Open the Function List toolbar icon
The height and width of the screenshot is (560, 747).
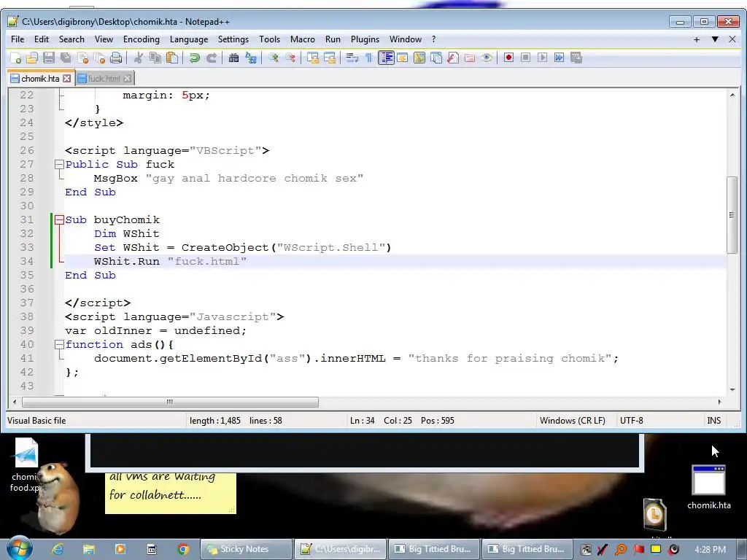coord(452,58)
